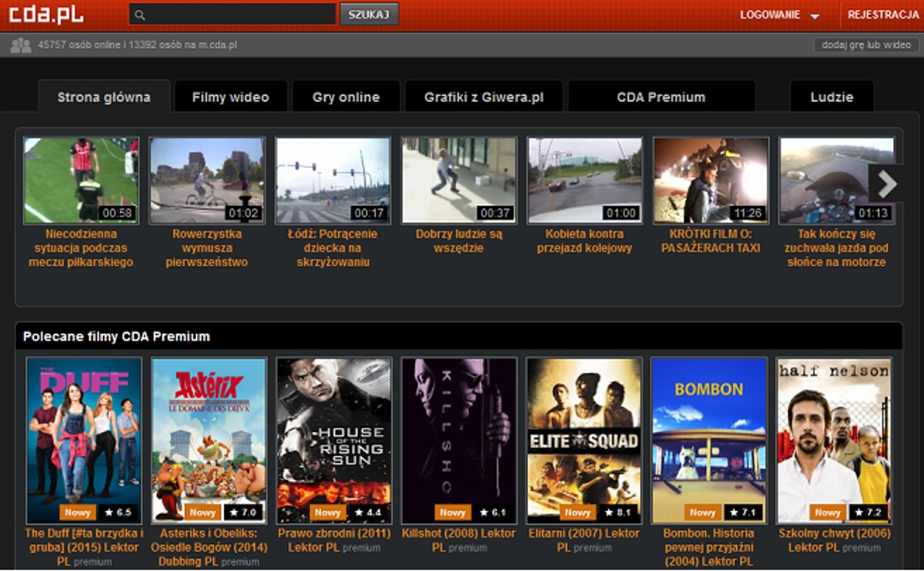The height and width of the screenshot is (571, 924).
Task: Open the Filmy wideo tab
Action: (231, 97)
